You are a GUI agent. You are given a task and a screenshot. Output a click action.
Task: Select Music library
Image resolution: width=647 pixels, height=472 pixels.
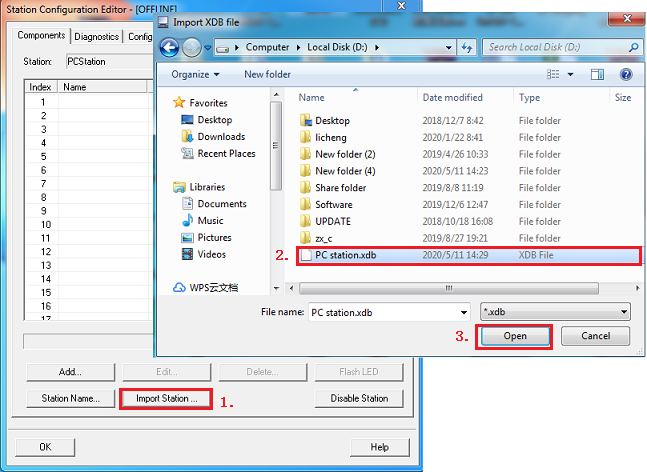(203, 221)
